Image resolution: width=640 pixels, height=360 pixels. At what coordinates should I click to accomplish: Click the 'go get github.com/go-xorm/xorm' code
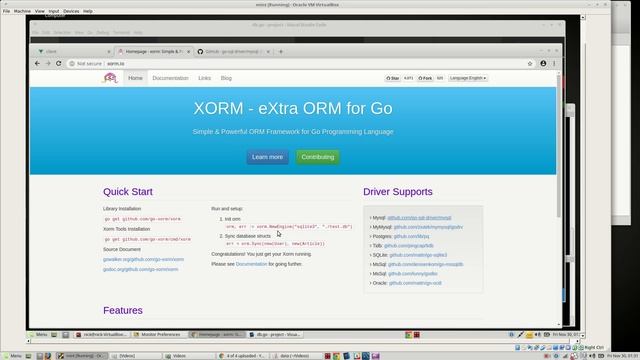(142, 219)
